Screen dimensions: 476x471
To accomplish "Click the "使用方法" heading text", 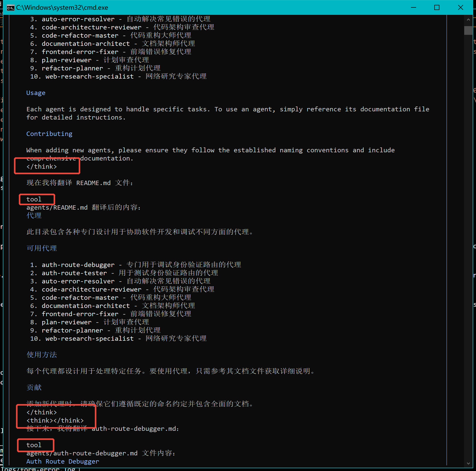I will click(x=42, y=355).
